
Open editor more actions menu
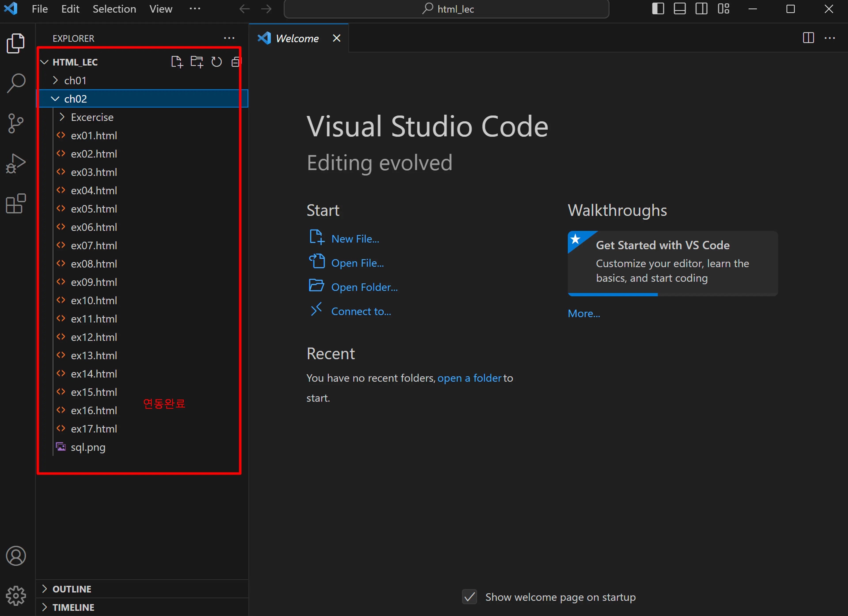(830, 38)
